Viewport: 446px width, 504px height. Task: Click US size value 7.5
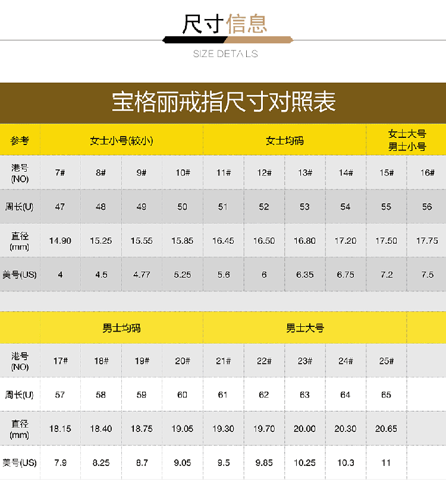point(428,275)
